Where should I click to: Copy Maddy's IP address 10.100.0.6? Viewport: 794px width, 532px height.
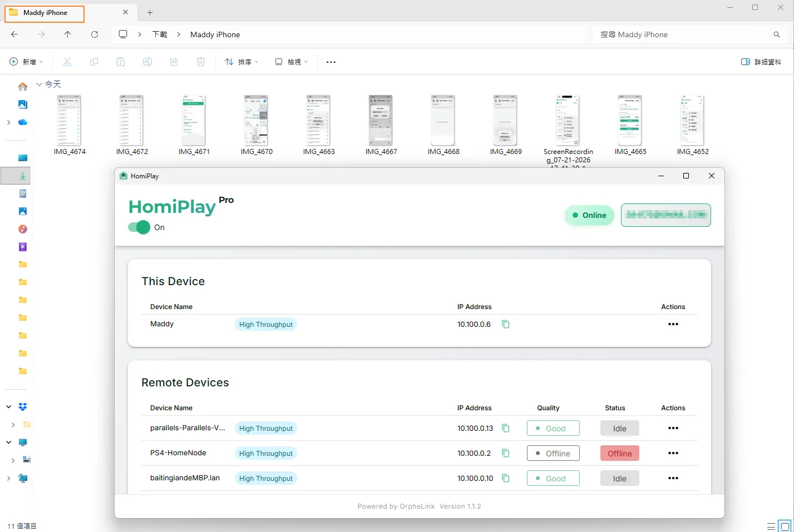pos(506,324)
